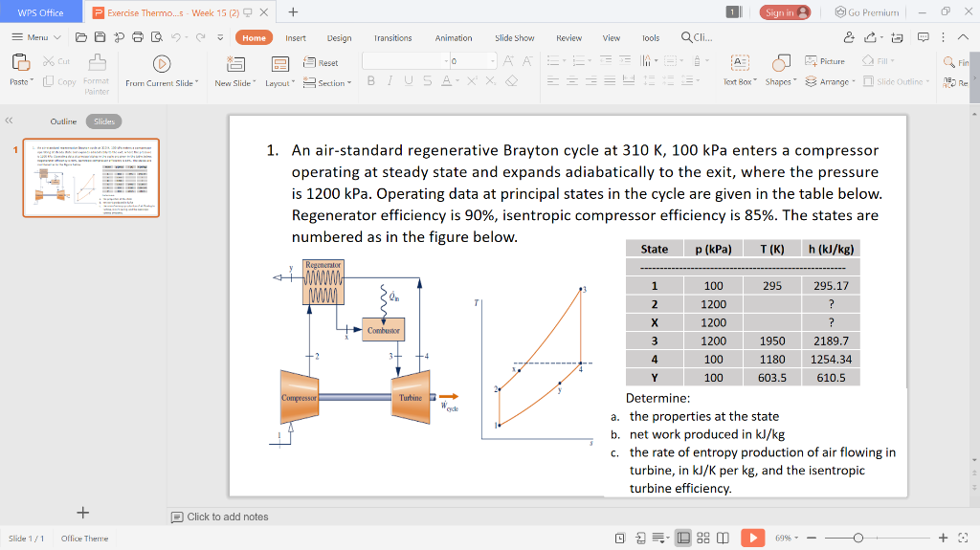Toggle Strikethrough formatting

click(428, 80)
